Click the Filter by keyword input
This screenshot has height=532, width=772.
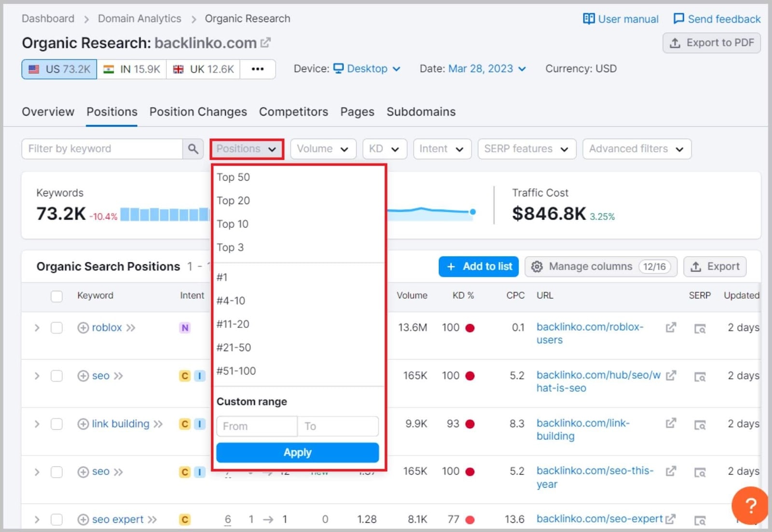pyautogui.click(x=102, y=149)
